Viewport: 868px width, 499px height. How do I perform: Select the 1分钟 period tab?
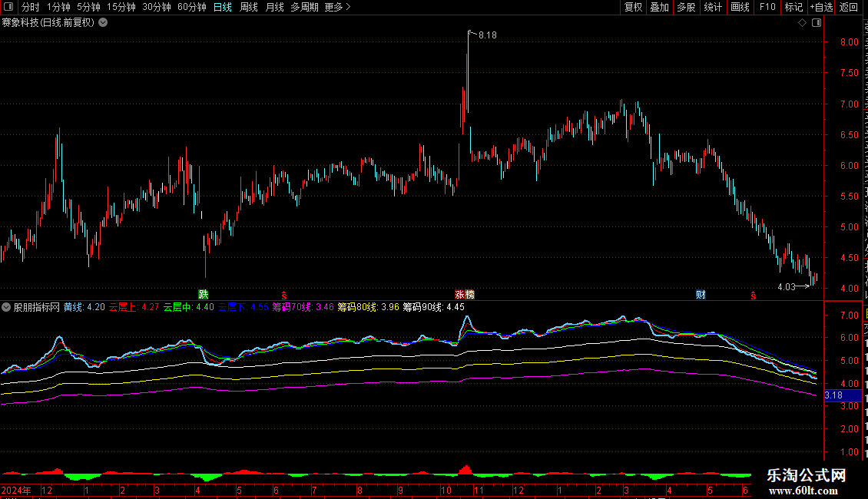[x=58, y=7]
